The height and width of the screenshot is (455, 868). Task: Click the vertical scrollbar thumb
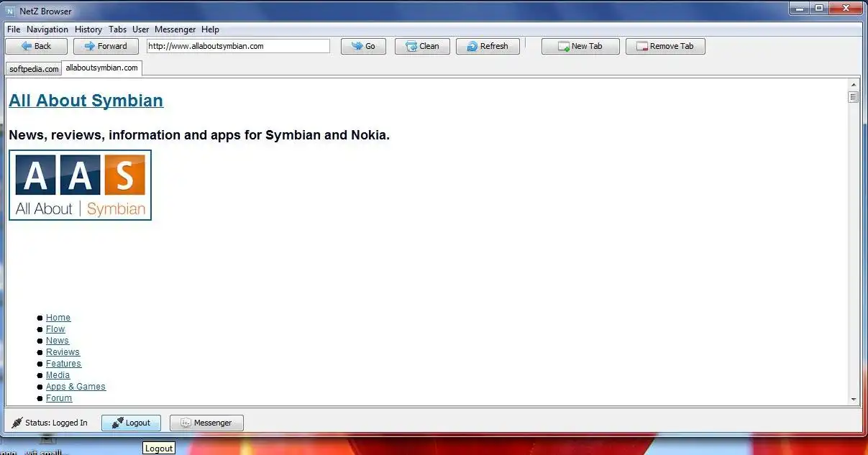[x=854, y=97]
